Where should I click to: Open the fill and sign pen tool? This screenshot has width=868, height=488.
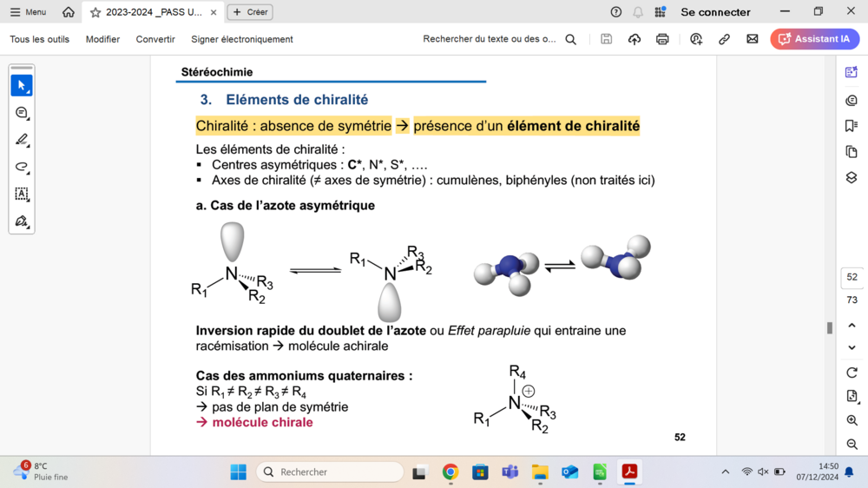point(22,221)
